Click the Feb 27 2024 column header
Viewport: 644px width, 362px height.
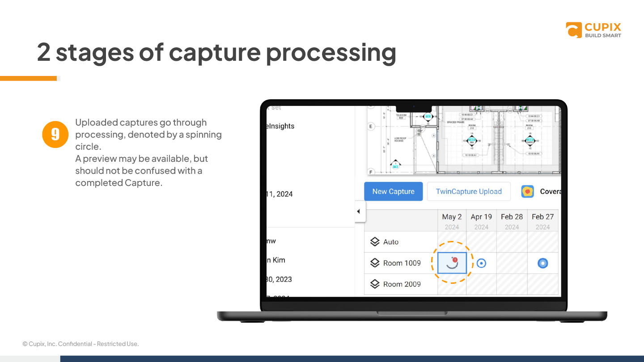(x=542, y=221)
